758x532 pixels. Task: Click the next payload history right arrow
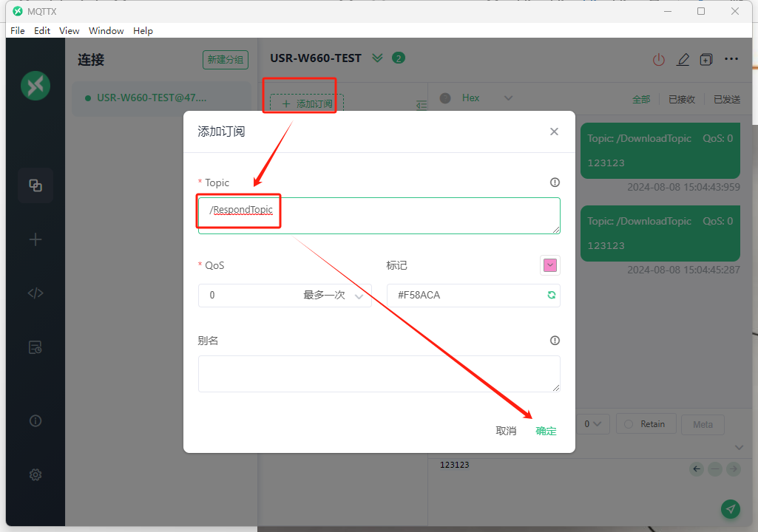734,468
